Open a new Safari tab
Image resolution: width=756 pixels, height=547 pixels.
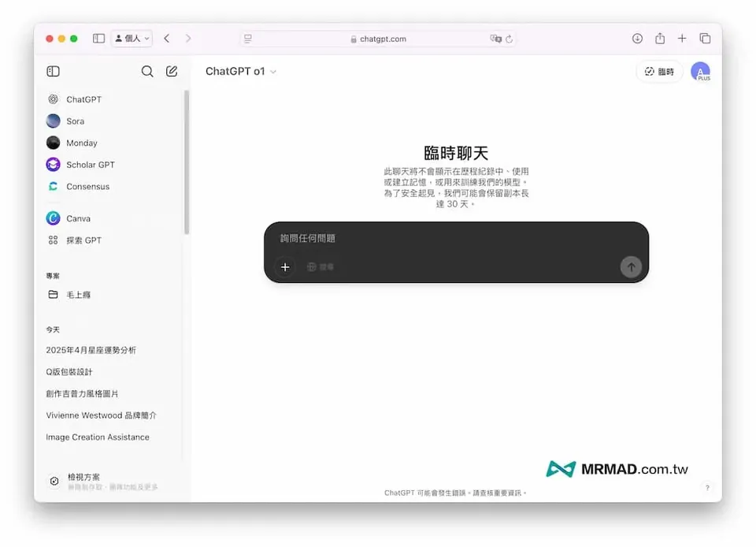[682, 38]
